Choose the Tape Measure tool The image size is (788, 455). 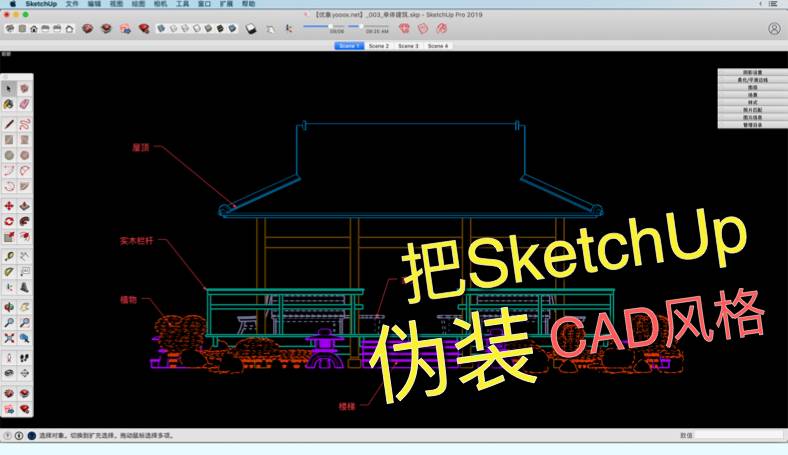point(10,256)
